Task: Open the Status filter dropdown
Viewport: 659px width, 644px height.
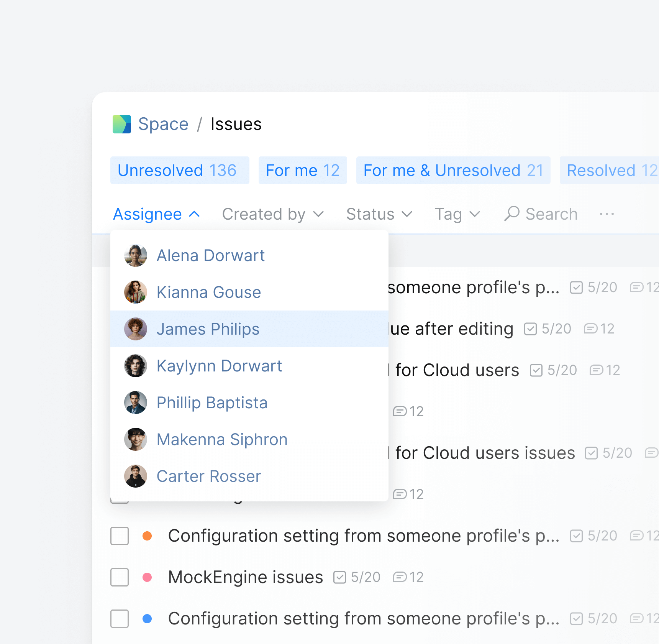Action: coord(379,214)
